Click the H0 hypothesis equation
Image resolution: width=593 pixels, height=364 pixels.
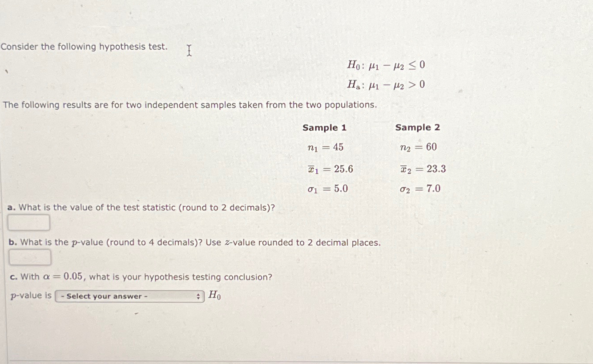(x=386, y=65)
